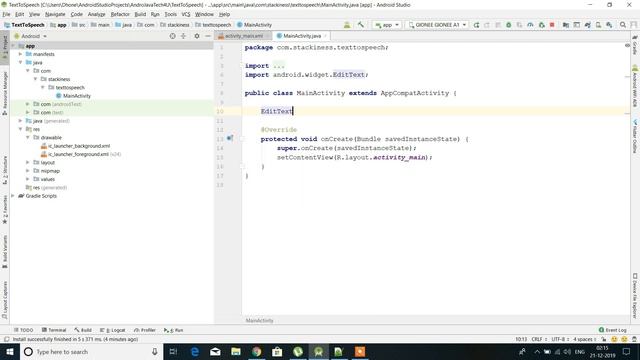Open the SDK Manager toolbar icon

click(609, 25)
